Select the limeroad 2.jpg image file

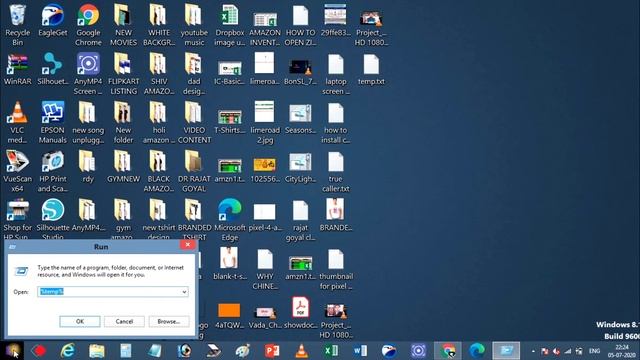[x=265, y=122]
